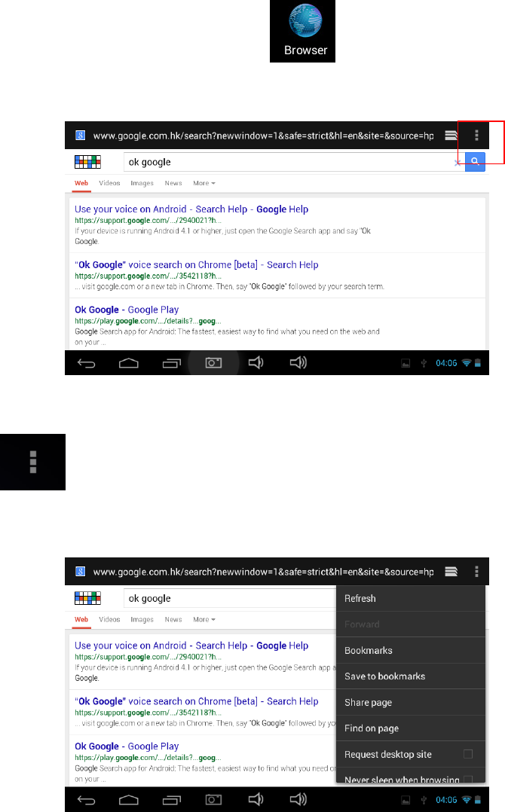Focus the URL address bar in first screenshot

(x=263, y=136)
